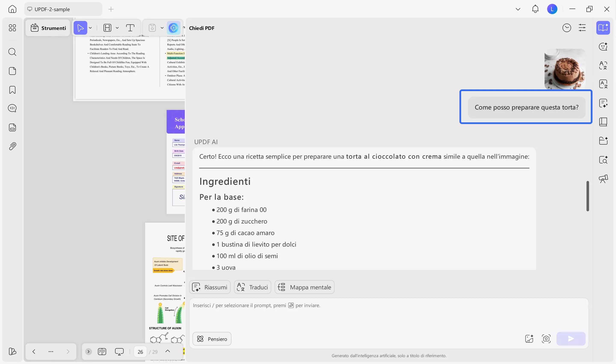Toggle the UPDF AI button in toolbar
The width and height of the screenshot is (616, 364).
click(x=173, y=28)
